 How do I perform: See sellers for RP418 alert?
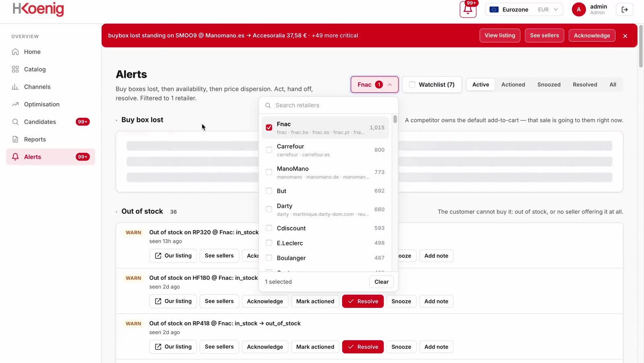pyautogui.click(x=219, y=347)
